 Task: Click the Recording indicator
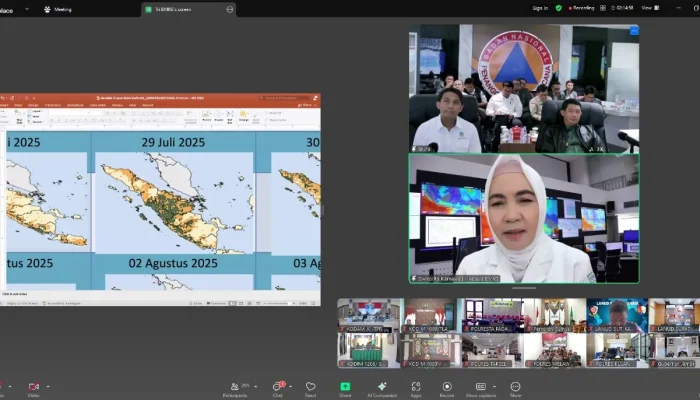[x=581, y=8]
